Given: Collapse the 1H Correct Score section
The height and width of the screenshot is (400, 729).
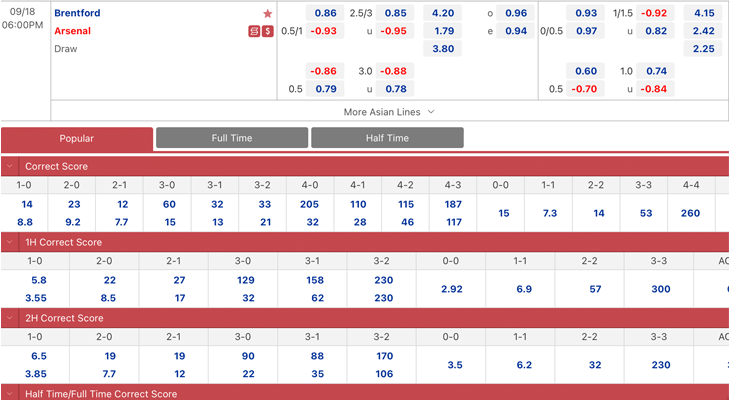Looking at the screenshot, I should tap(10, 242).
